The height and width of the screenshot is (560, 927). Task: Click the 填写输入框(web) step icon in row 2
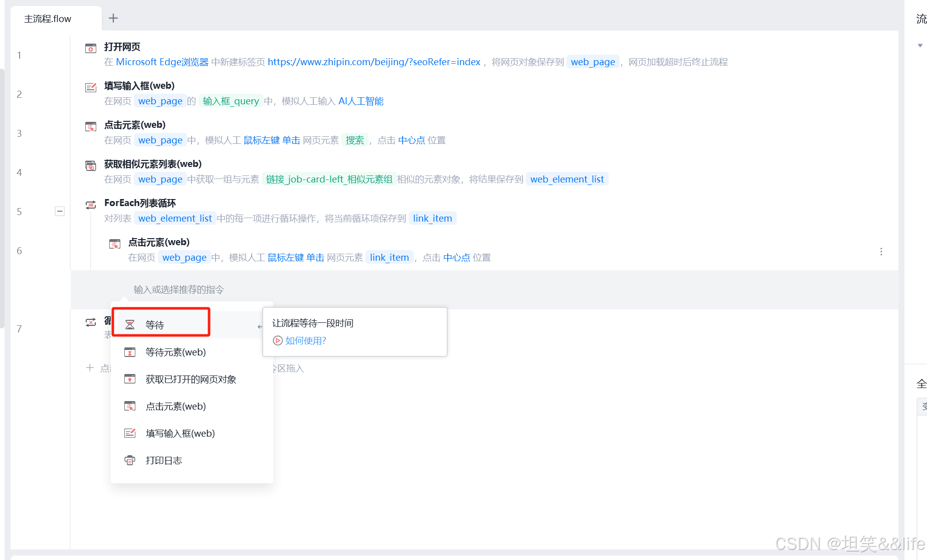pyautogui.click(x=91, y=87)
